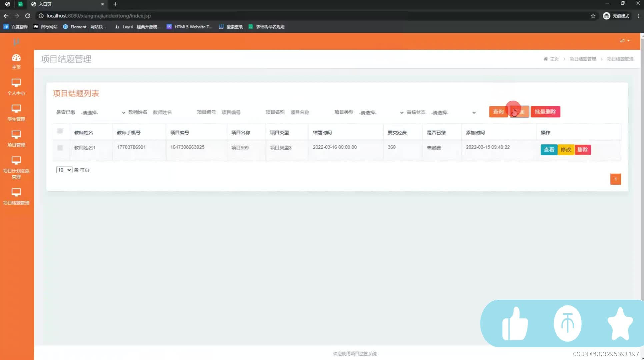Click 删除 for 教师姓名1 row
This screenshot has width=644, height=360.
click(x=583, y=150)
